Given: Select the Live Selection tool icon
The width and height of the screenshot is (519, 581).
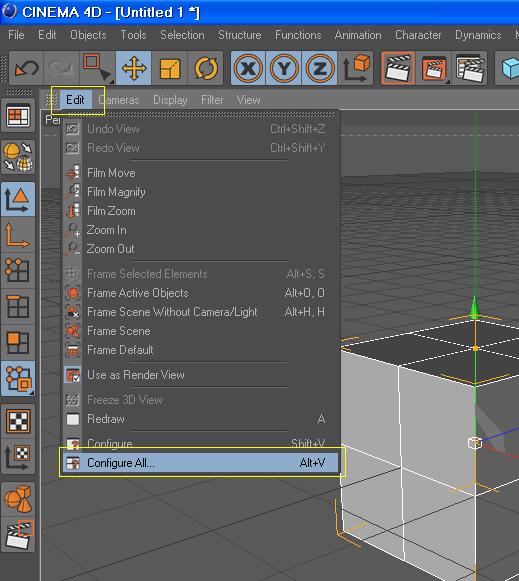Looking at the screenshot, I should pyautogui.click(x=97, y=68).
